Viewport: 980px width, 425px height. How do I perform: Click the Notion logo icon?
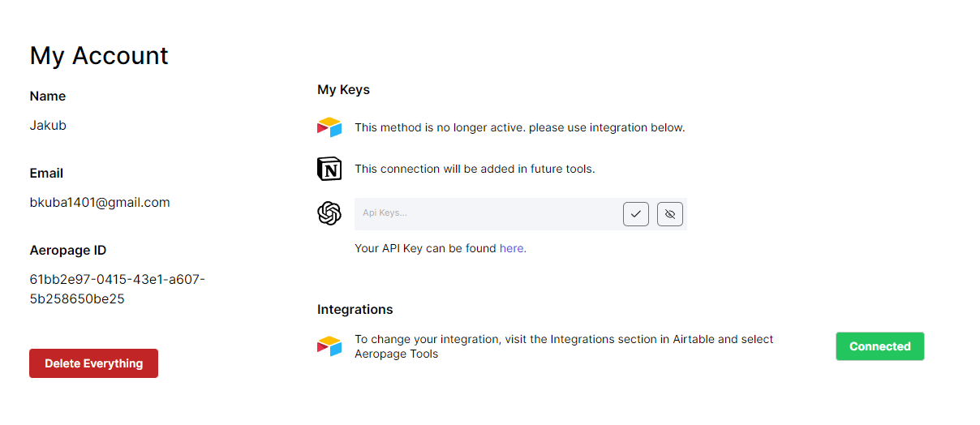(329, 169)
